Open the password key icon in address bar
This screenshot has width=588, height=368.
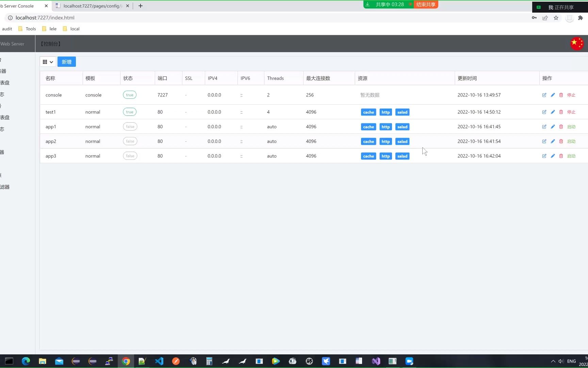click(x=534, y=18)
